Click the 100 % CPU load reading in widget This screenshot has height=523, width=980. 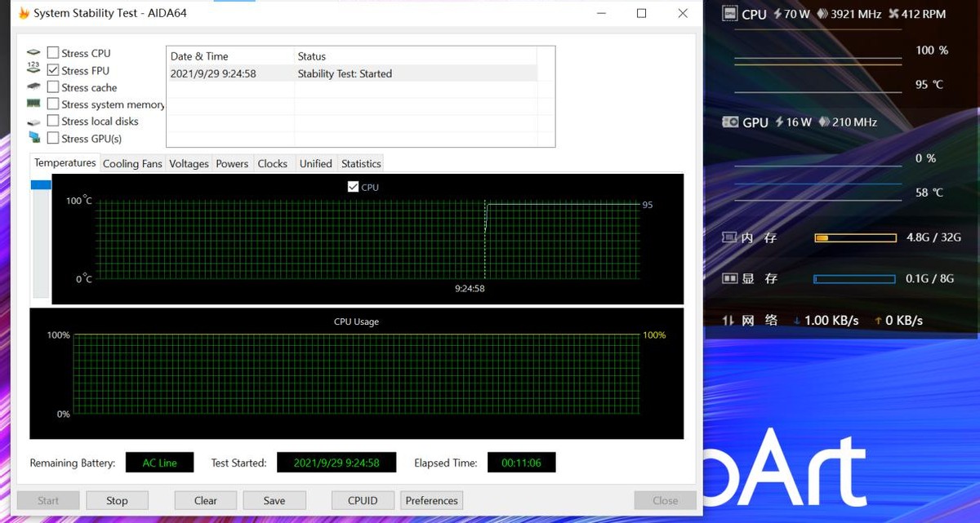click(932, 50)
